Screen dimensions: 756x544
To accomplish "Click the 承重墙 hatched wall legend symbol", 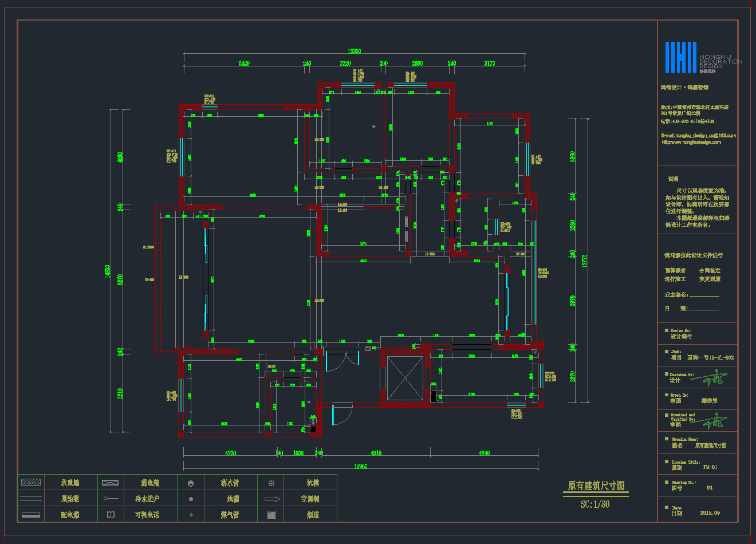I will click(x=31, y=483).
